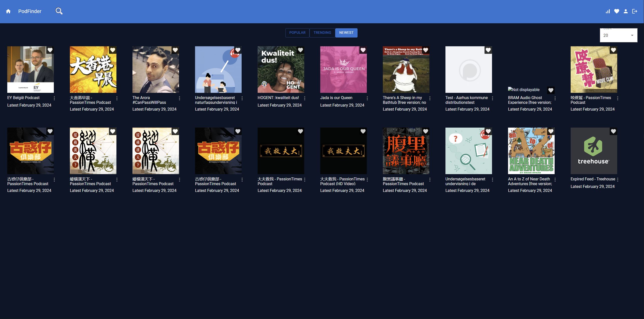This screenshot has width=644, height=319.
Task: Click the home icon in header
Action: tap(8, 11)
